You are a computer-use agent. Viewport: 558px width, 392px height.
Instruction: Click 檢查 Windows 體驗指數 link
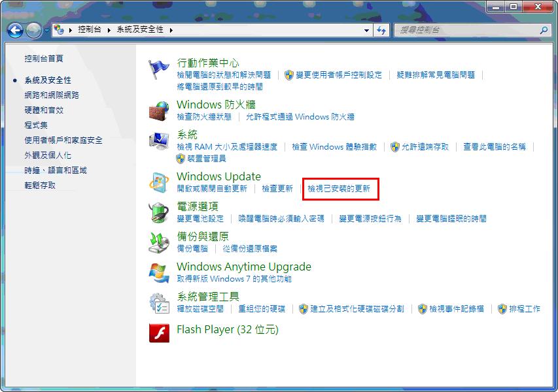334,147
